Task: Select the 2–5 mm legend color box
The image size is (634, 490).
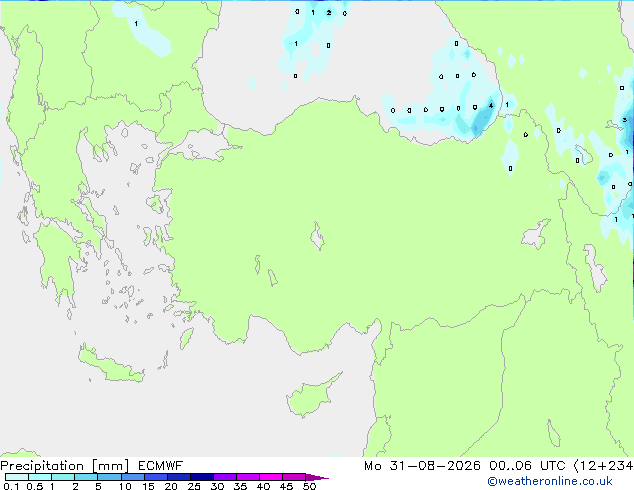Action: point(86,477)
